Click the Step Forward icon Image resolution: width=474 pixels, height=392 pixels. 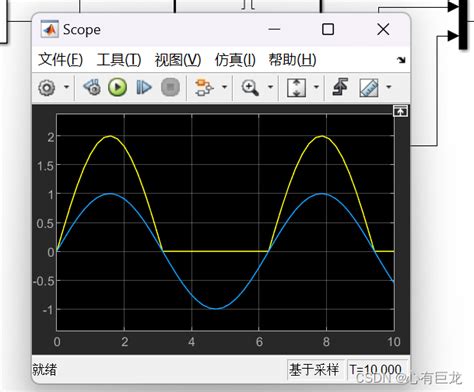tap(144, 87)
